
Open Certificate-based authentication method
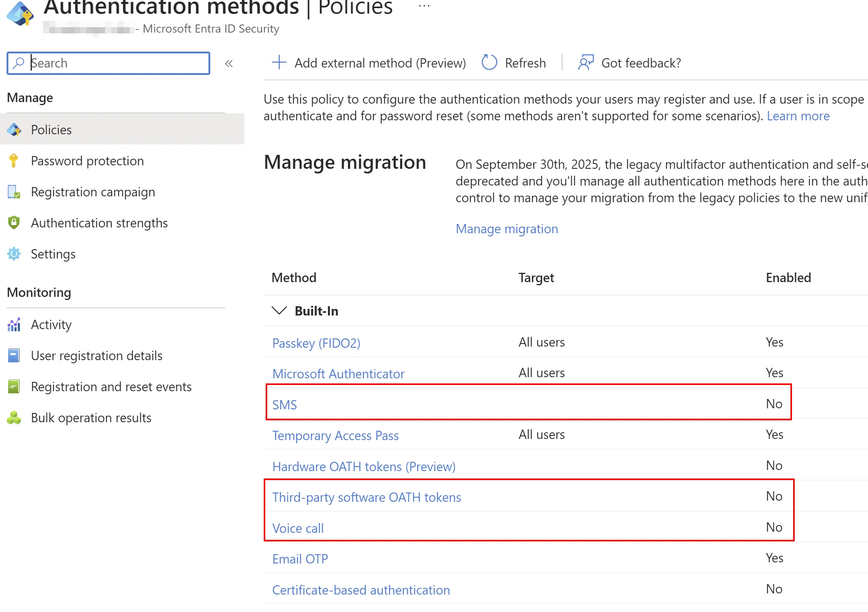click(x=361, y=589)
